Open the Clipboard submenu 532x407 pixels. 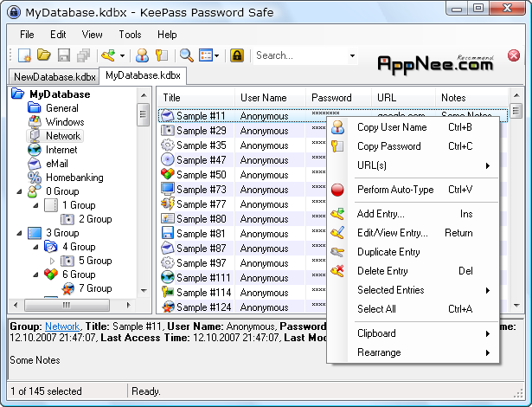coord(414,333)
